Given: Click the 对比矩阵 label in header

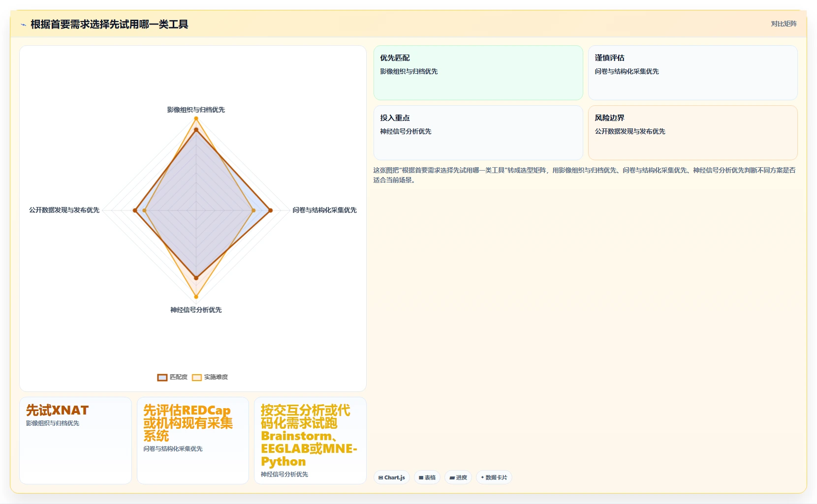Looking at the screenshot, I should pyautogui.click(x=784, y=24).
